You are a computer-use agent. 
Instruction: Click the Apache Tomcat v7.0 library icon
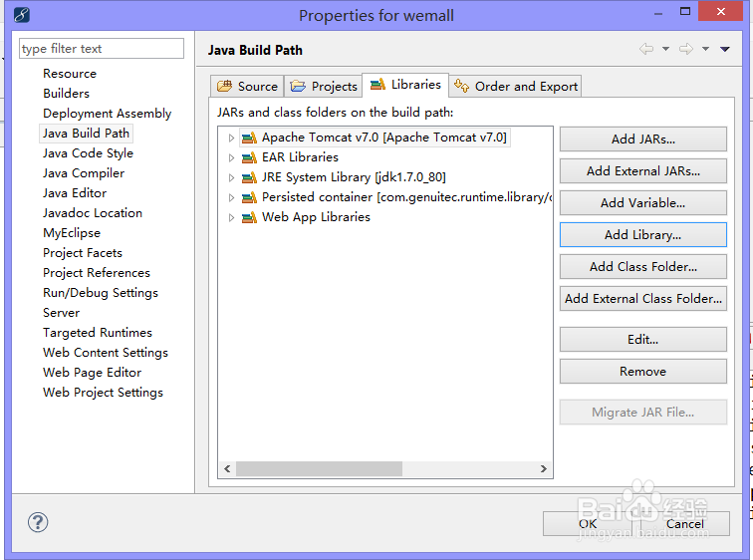(249, 138)
